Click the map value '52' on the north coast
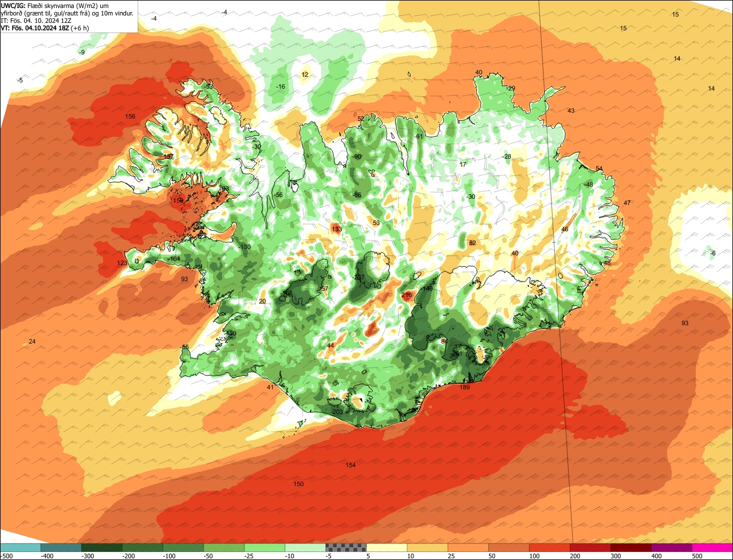The image size is (733, 560). tap(361, 119)
